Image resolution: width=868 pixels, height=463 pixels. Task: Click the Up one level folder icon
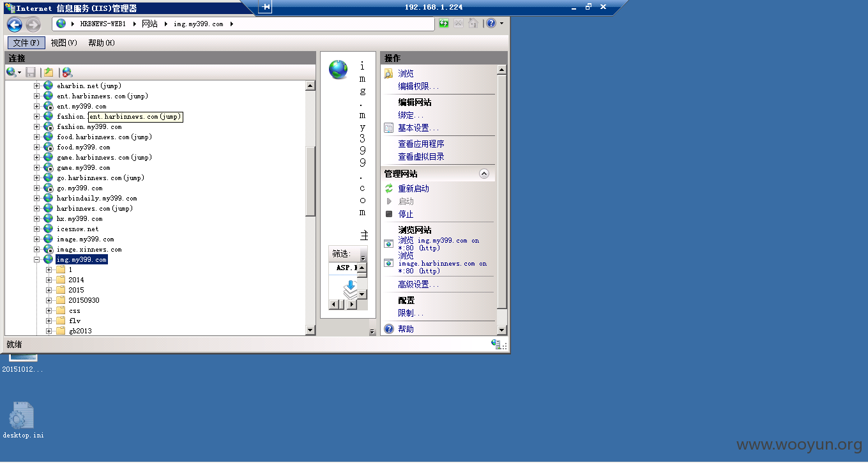tap(49, 73)
